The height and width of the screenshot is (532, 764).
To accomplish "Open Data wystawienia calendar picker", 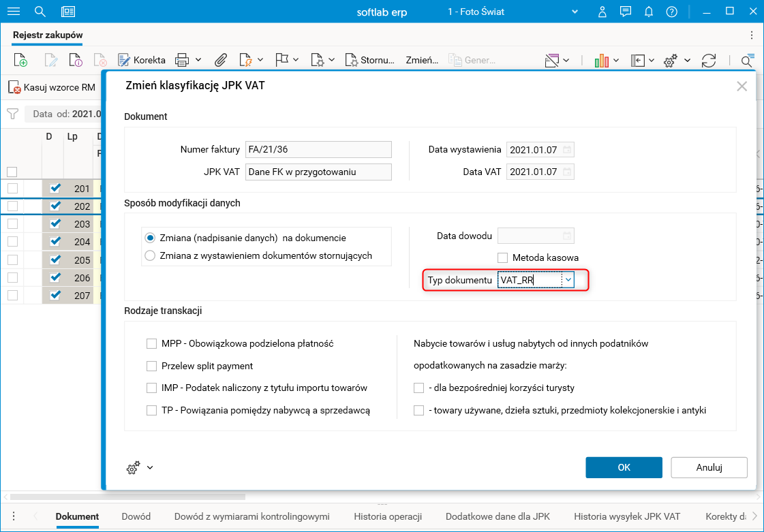I will pos(566,150).
